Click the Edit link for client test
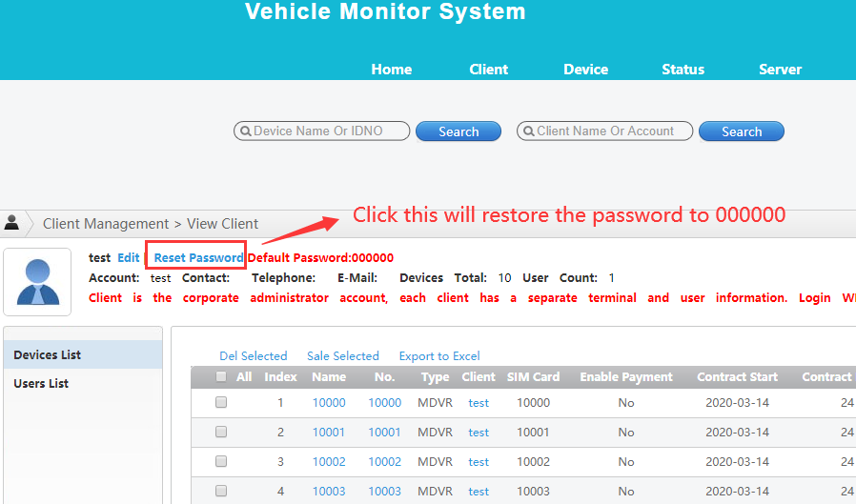Viewport: 856px width, 504px height. pos(129,258)
